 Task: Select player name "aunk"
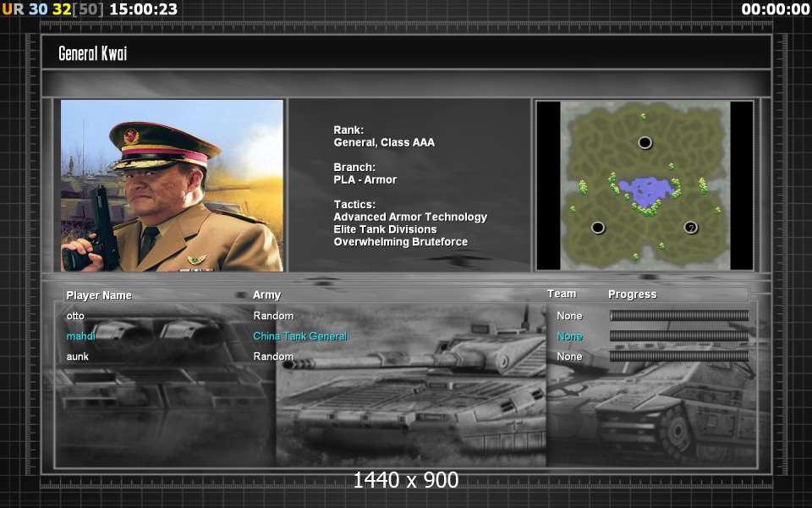click(x=78, y=356)
